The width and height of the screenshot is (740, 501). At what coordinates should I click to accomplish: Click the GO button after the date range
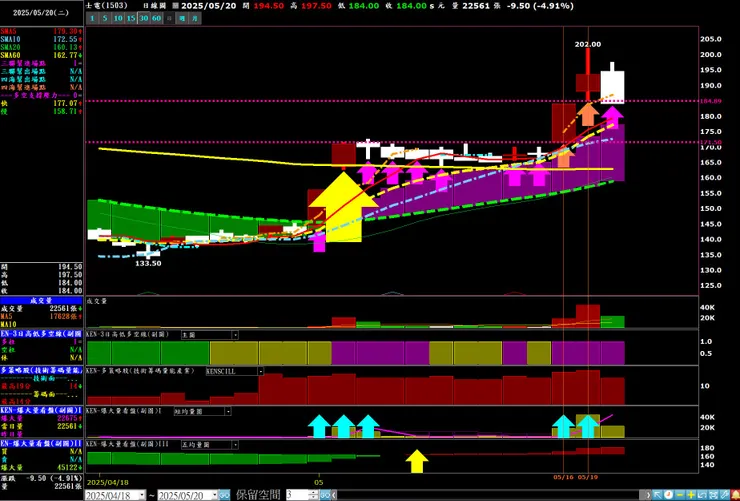(x=224, y=495)
